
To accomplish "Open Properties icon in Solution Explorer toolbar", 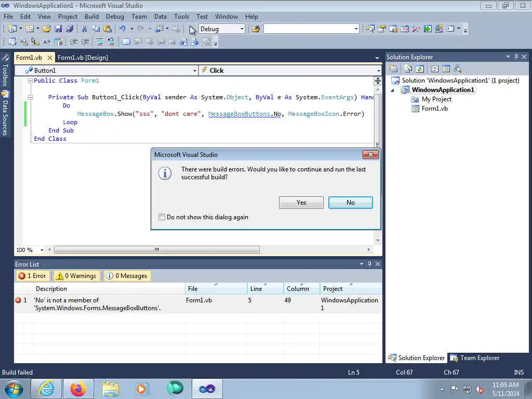I will point(394,69).
